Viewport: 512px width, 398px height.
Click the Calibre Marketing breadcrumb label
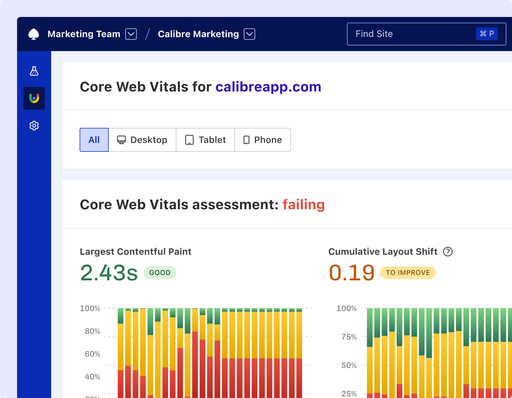pyautogui.click(x=198, y=34)
